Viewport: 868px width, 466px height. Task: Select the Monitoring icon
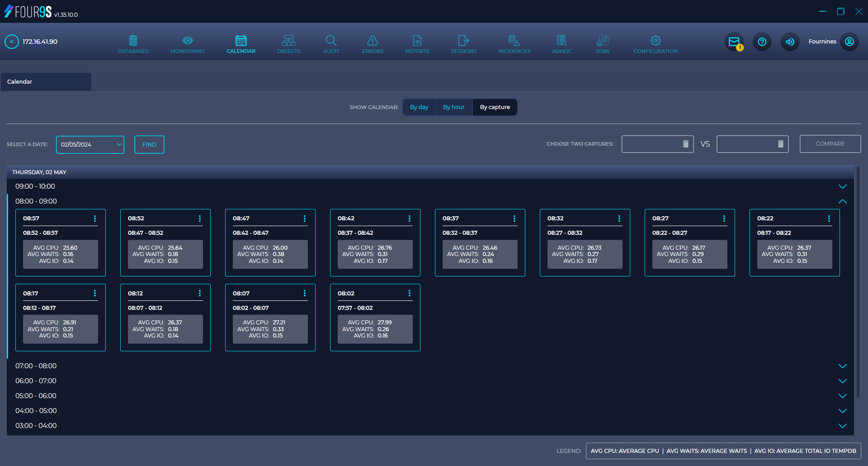[x=188, y=43]
